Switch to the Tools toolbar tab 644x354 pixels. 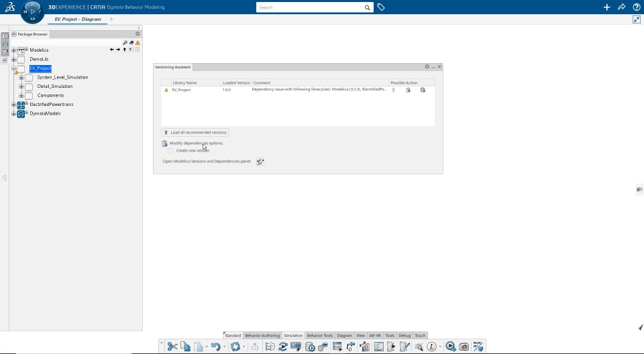click(389, 335)
